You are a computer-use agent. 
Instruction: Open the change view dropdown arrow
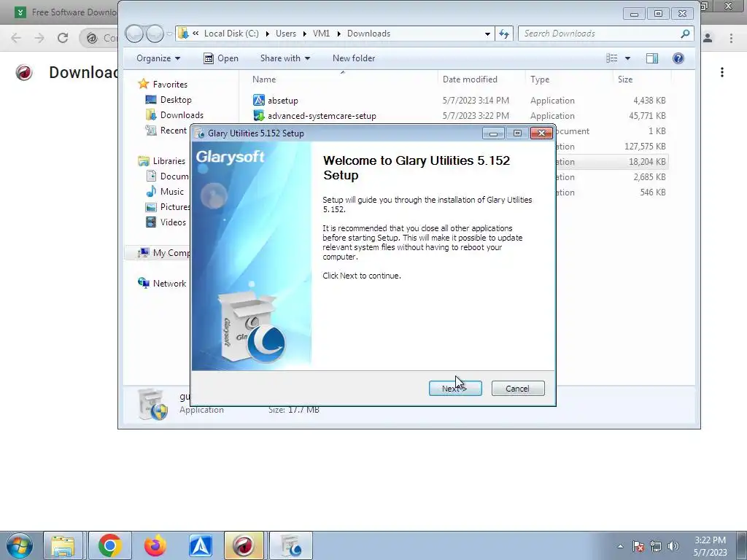pyautogui.click(x=627, y=58)
